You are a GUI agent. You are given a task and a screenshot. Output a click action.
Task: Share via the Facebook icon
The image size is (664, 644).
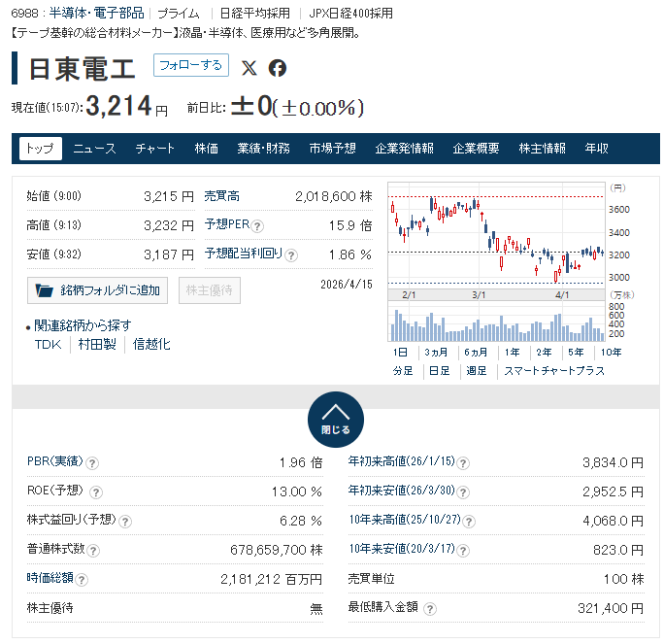coord(278,68)
